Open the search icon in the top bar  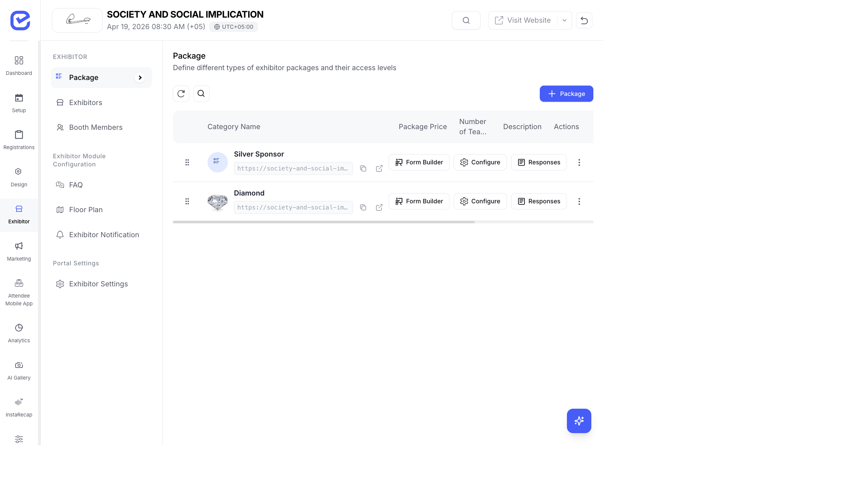pyautogui.click(x=466, y=20)
